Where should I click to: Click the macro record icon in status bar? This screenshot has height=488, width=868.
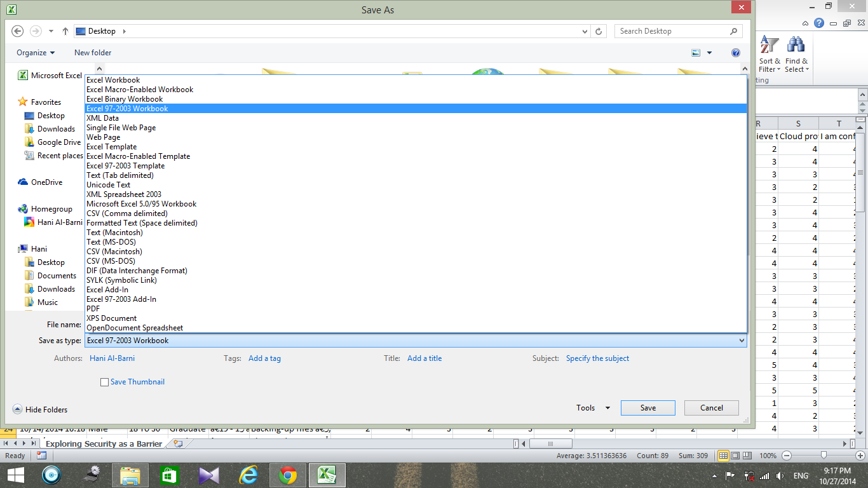click(41, 456)
